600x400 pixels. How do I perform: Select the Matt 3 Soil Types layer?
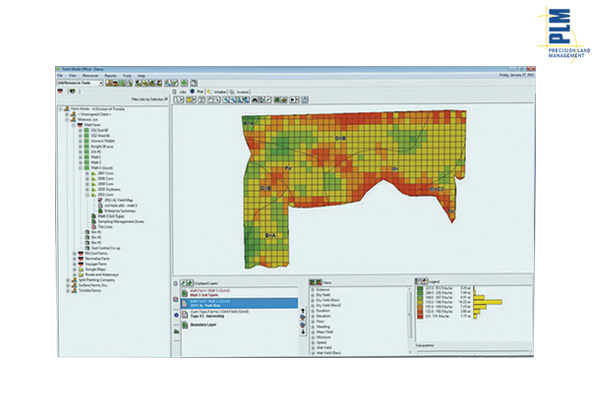pyautogui.click(x=239, y=293)
